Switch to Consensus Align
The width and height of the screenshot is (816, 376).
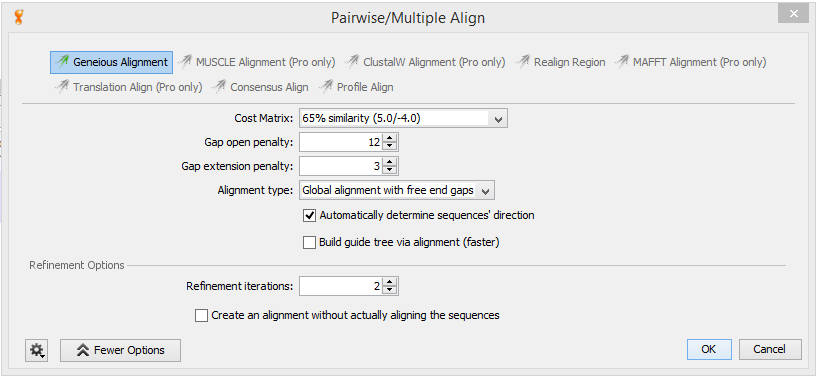tap(260, 87)
